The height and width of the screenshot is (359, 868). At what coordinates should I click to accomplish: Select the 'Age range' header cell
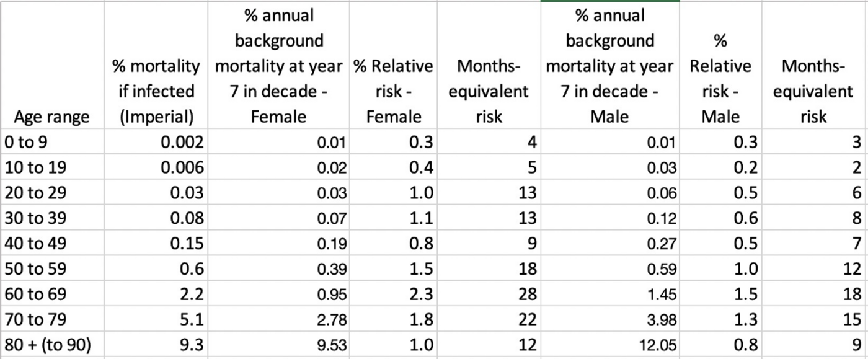(x=51, y=117)
